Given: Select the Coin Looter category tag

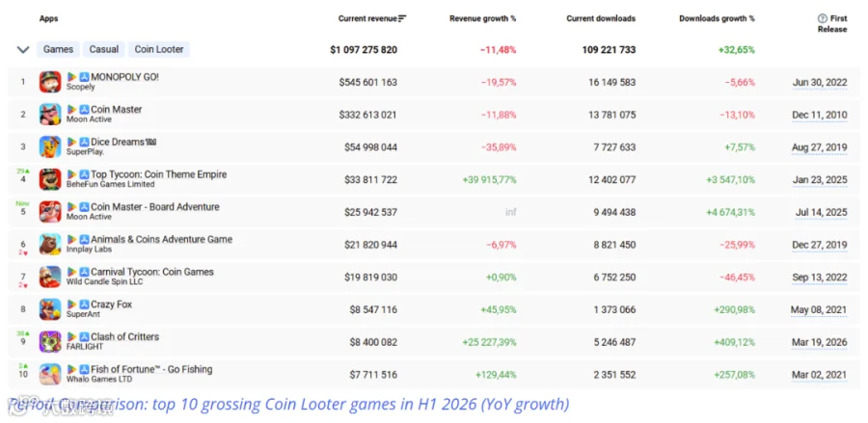Looking at the screenshot, I should (159, 49).
